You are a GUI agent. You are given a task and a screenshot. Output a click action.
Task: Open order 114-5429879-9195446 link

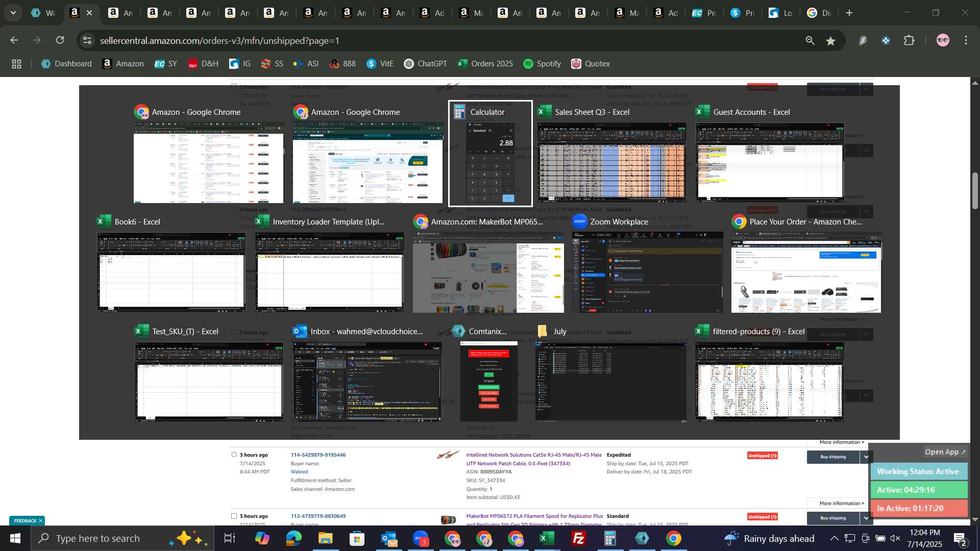pos(318,455)
